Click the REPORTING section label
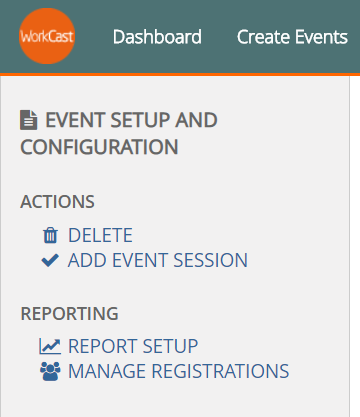This screenshot has height=417, width=360. tap(69, 314)
